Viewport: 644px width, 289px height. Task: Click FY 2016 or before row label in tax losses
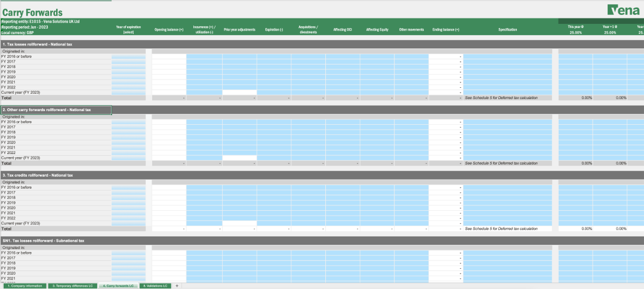pos(17,56)
